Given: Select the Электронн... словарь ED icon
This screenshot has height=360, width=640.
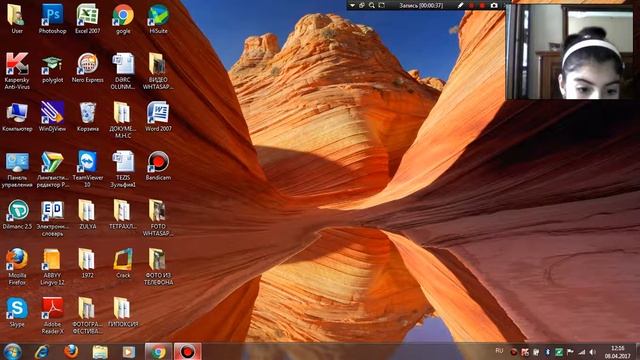Looking at the screenshot, I should tap(52, 218).
